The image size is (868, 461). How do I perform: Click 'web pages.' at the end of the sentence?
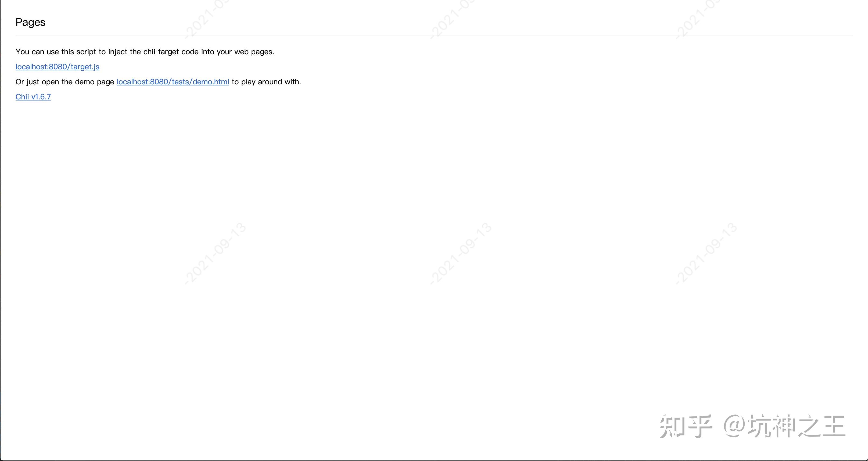click(x=254, y=52)
